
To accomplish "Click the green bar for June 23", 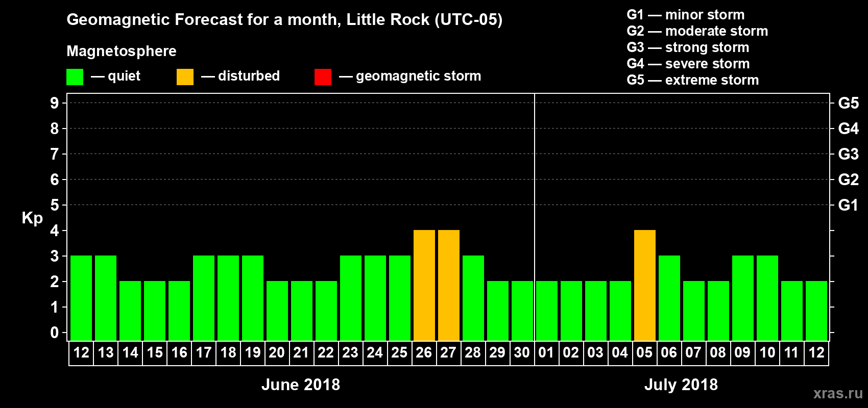I will 351,298.
